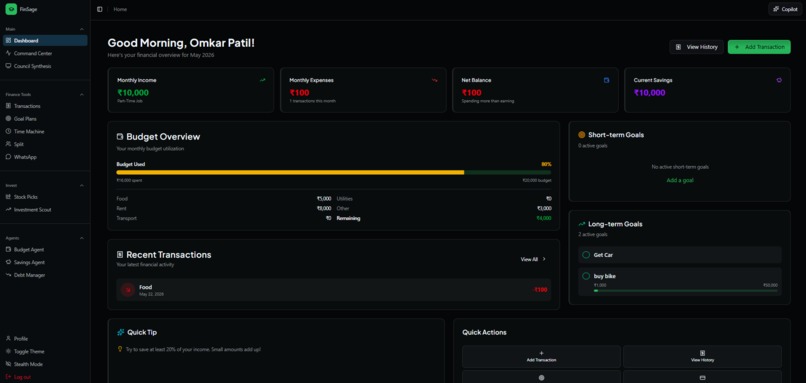The image size is (806, 383).
Task: Click the Budget Overview wallet icon
Action: click(x=120, y=137)
